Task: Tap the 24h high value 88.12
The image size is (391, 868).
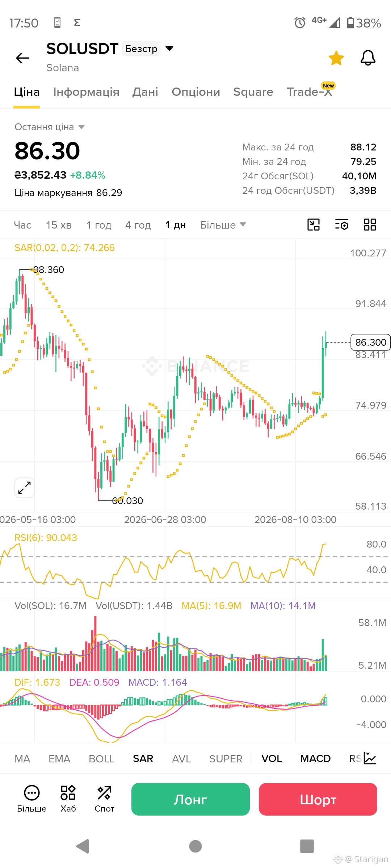Action: 363,147
